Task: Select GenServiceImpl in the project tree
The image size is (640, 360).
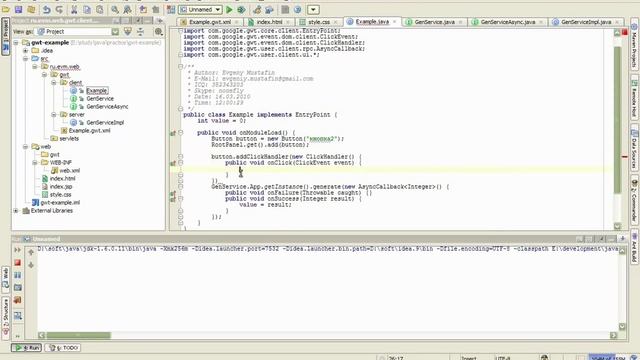Action: [105, 122]
